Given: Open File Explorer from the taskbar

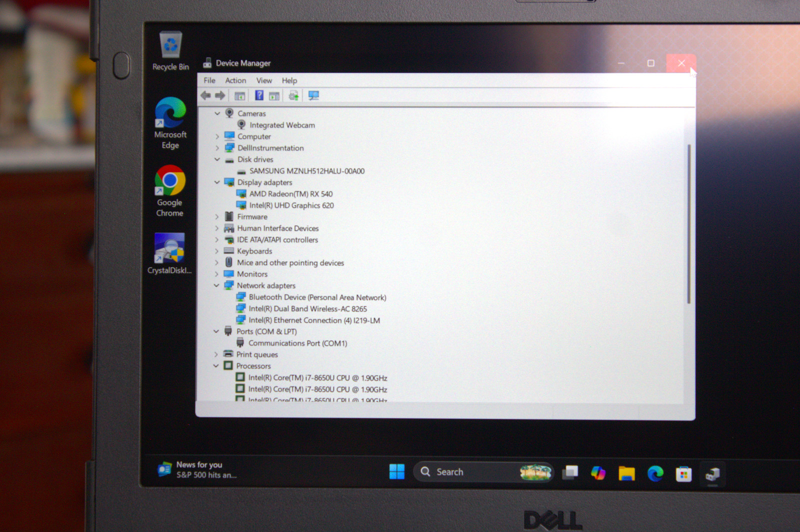Looking at the screenshot, I should tap(626, 473).
